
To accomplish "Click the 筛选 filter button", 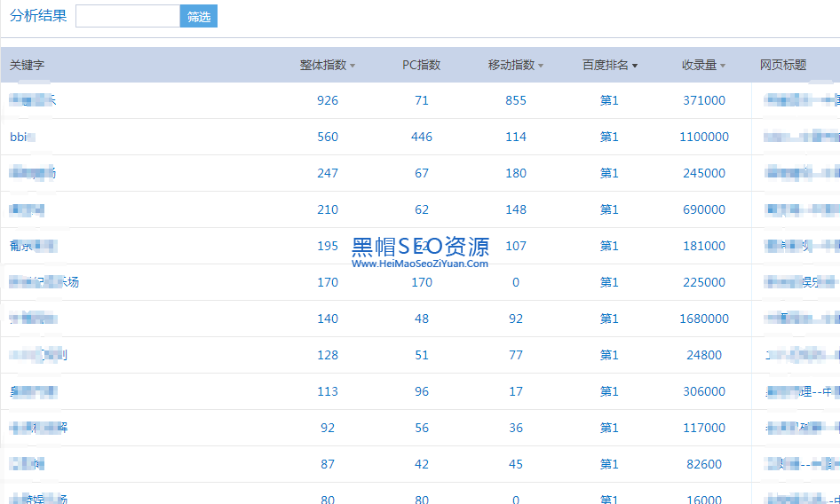I will (199, 17).
